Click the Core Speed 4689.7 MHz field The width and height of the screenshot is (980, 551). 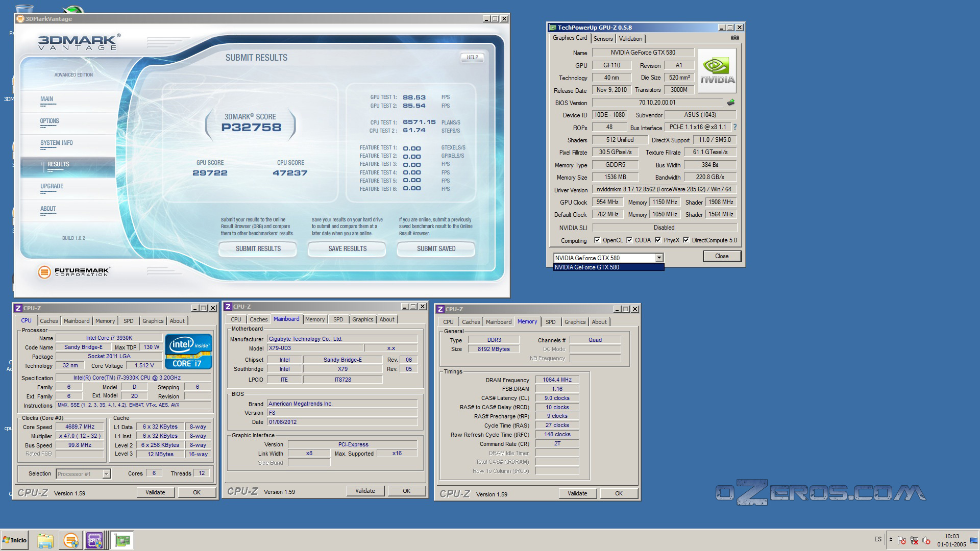[80, 427]
